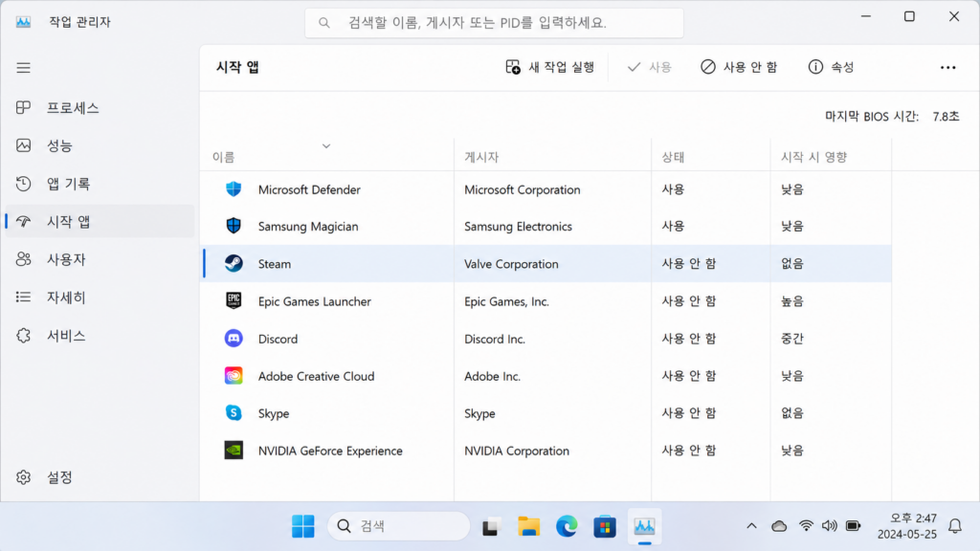Sort by the 상태 column header
The width and height of the screenshot is (980, 551).
[x=673, y=158]
